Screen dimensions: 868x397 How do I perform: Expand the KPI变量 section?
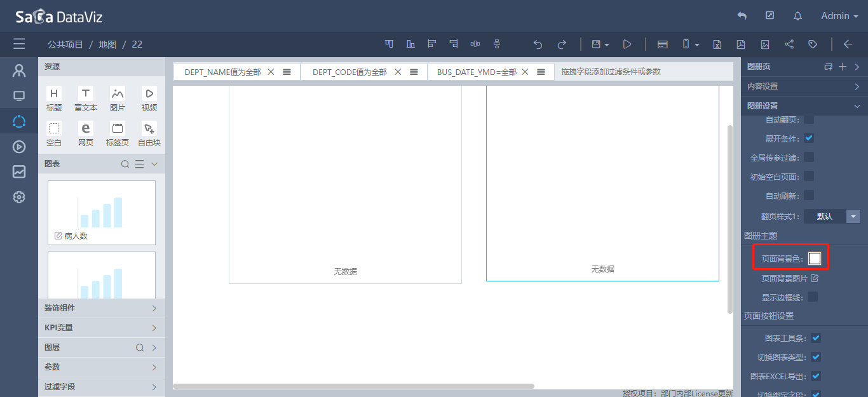[x=102, y=328]
